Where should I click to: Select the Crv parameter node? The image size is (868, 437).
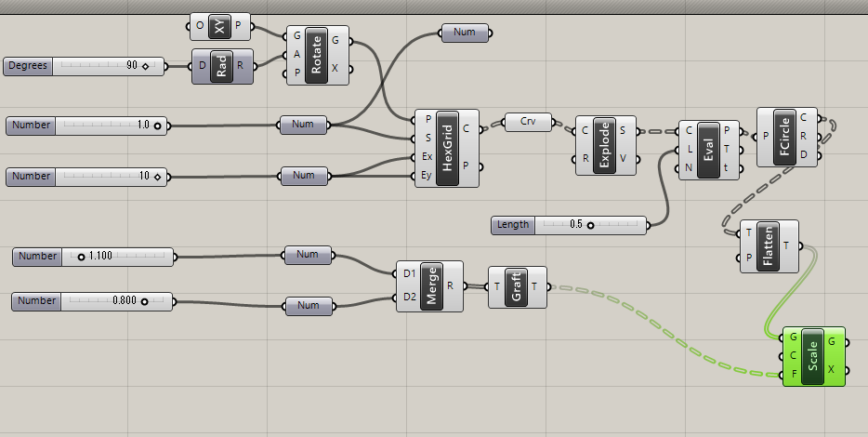click(527, 122)
